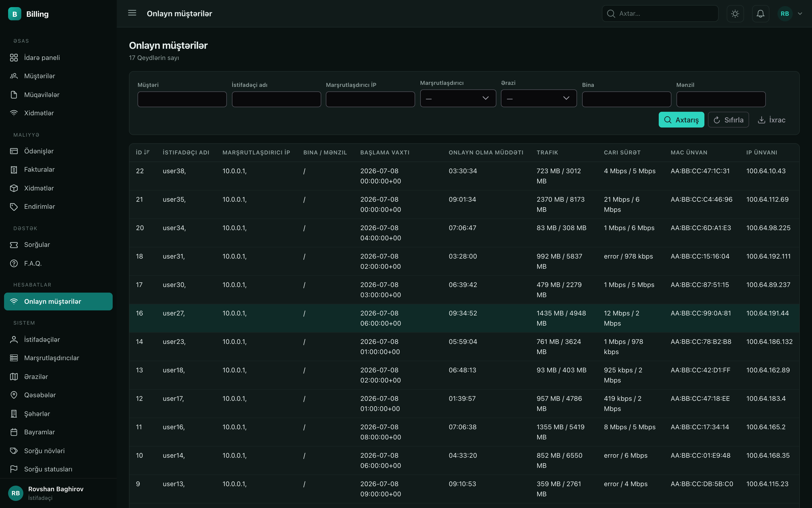Click IP address 100.64.192.111
Image resolution: width=812 pixels, height=508 pixels.
point(768,256)
